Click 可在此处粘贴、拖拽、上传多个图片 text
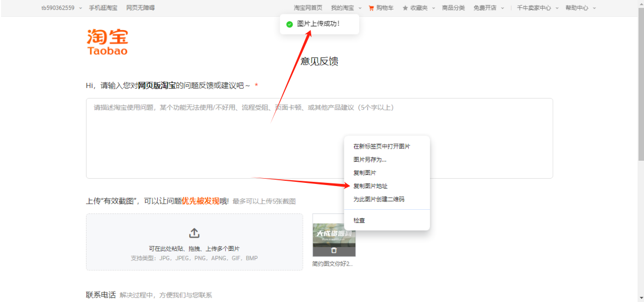 click(194, 249)
